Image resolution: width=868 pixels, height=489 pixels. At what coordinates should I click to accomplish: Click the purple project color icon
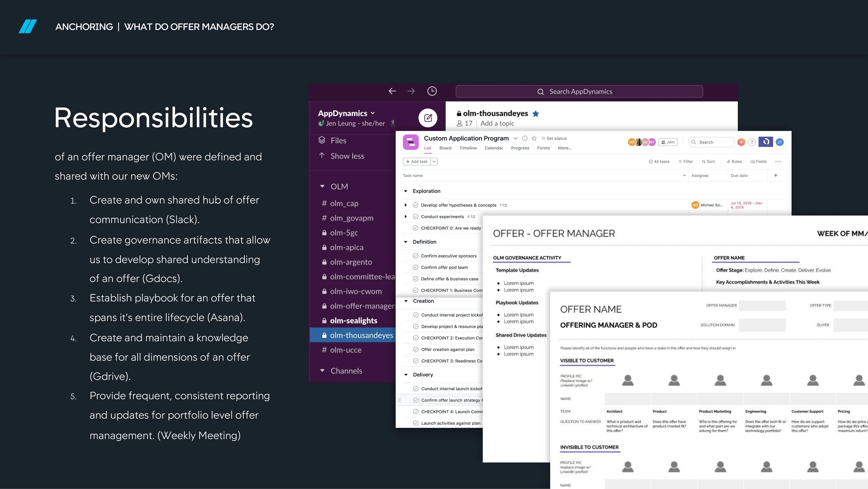coord(410,142)
